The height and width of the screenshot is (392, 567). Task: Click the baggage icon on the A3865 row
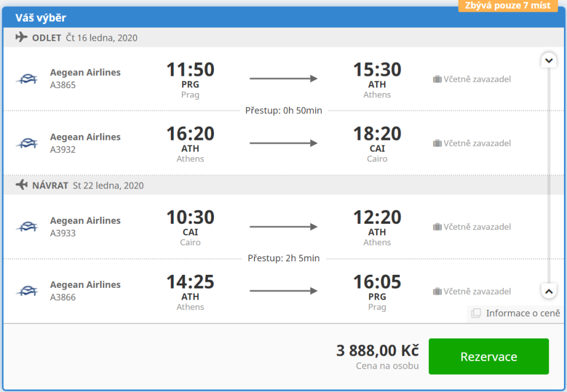pyautogui.click(x=437, y=79)
